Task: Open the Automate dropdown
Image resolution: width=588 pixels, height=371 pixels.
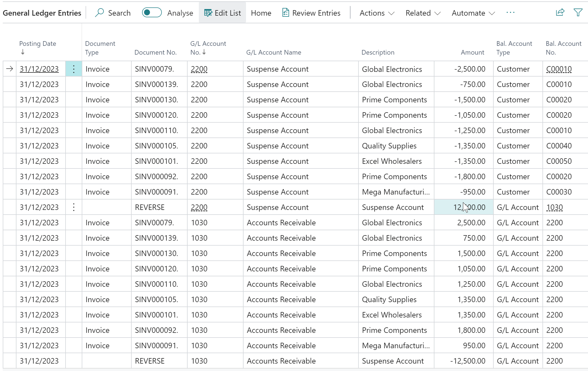Action: click(472, 13)
